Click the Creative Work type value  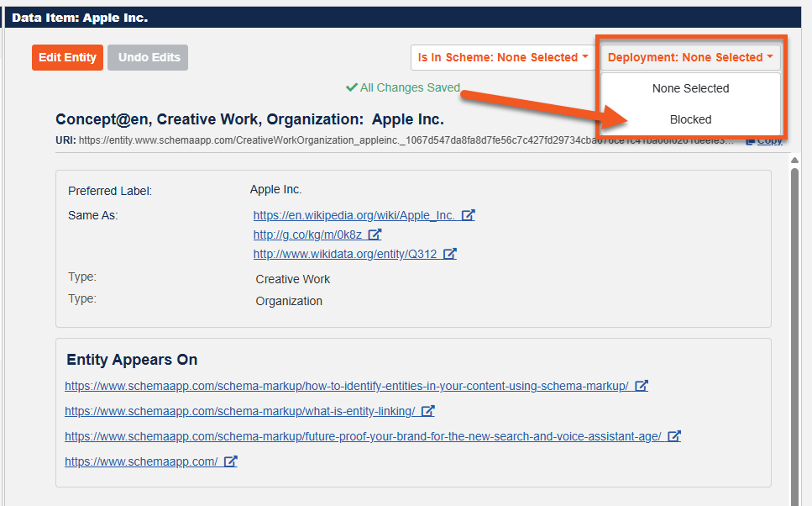tap(292, 279)
